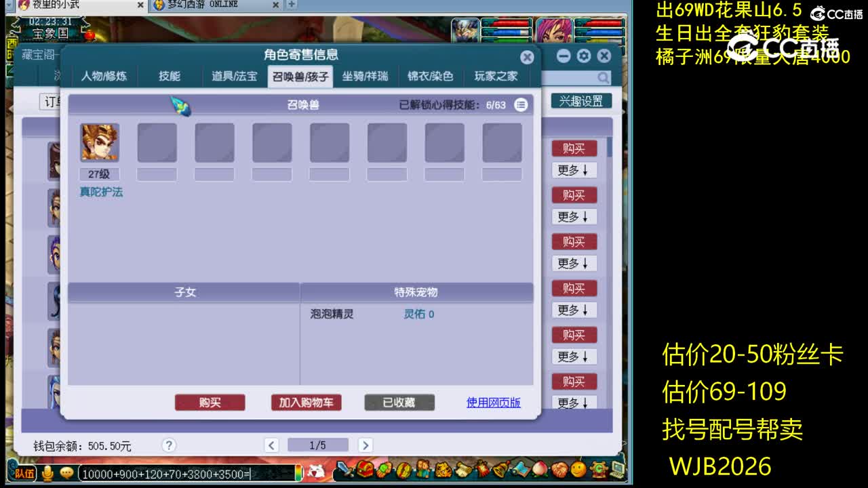Select the 召唤兽/孩子 tab
This screenshot has width=868, height=488.
(300, 77)
